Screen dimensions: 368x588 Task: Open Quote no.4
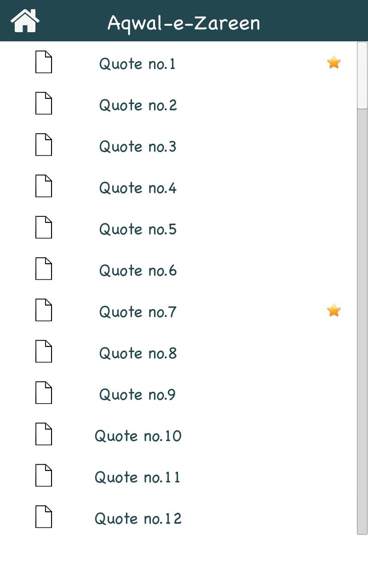coord(138,188)
